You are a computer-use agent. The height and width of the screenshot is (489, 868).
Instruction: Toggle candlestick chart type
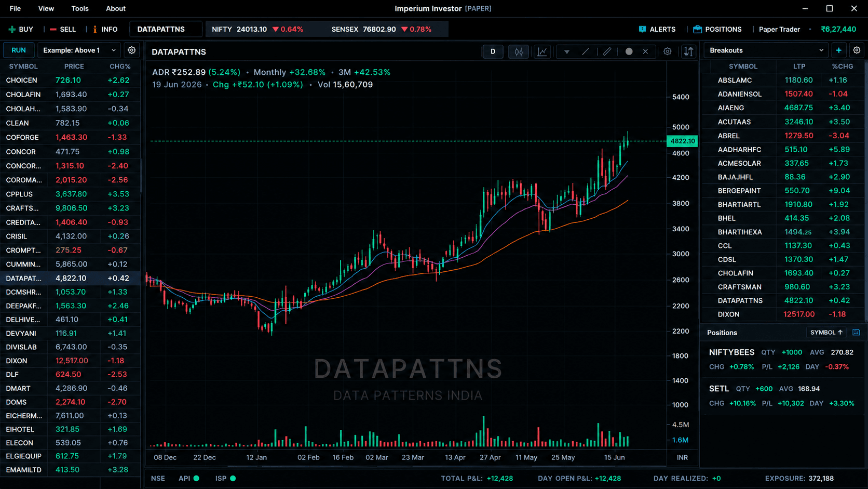tap(519, 51)
